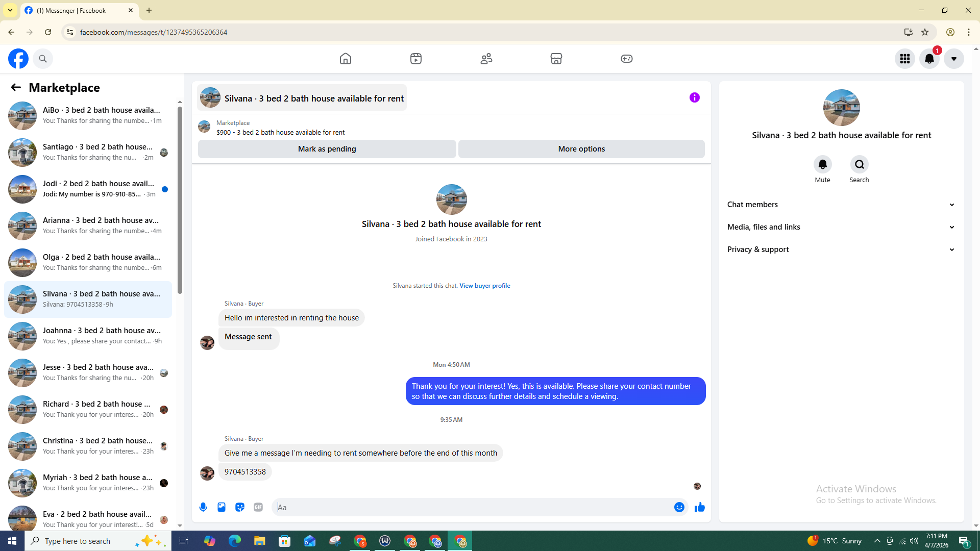Open the GIF picker icon

258,507
